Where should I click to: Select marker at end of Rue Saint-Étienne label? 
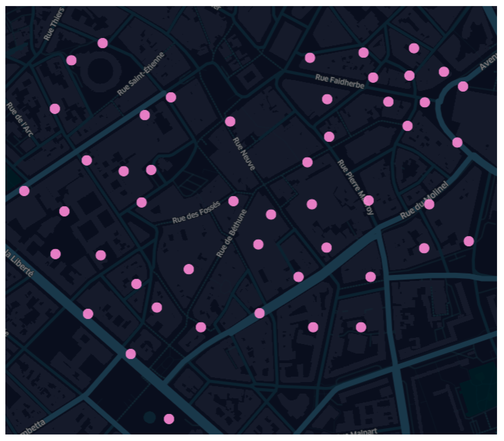[171, 97]
